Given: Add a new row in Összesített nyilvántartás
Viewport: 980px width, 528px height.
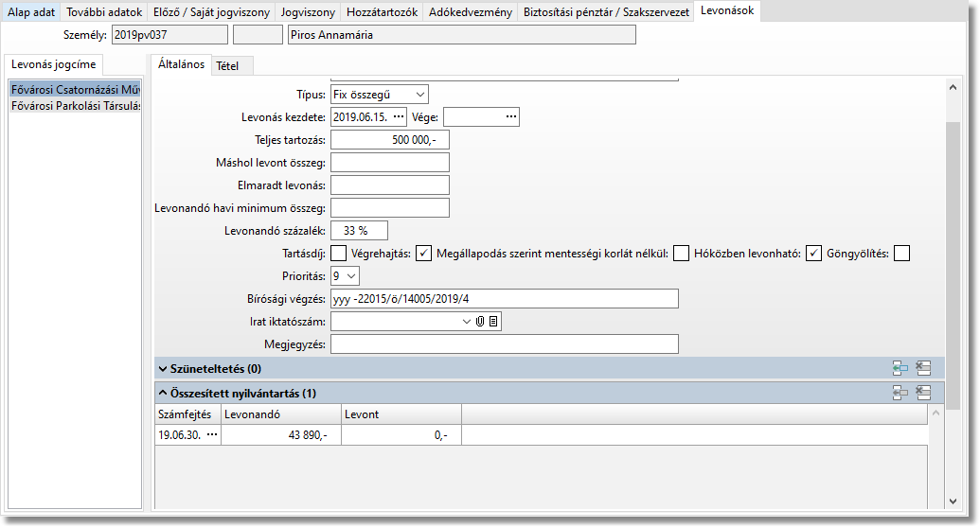Looking at the screenshot, I should [900, 393].
